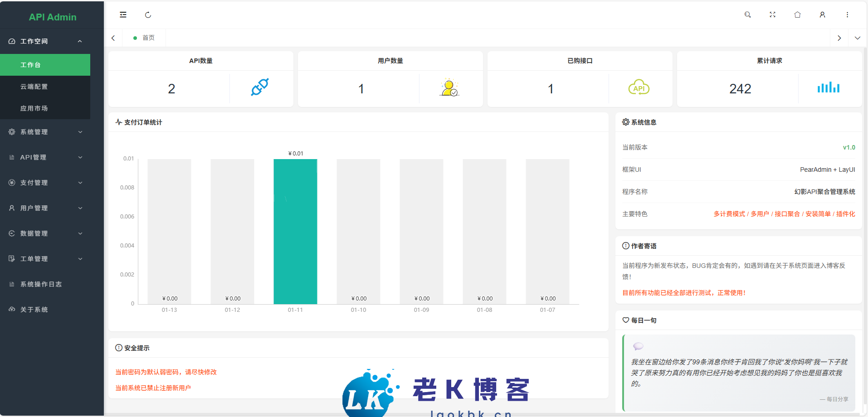Collapse sidebar using the menu fold icon
Viewport: 868px width, 417px height.
(123, 15)
